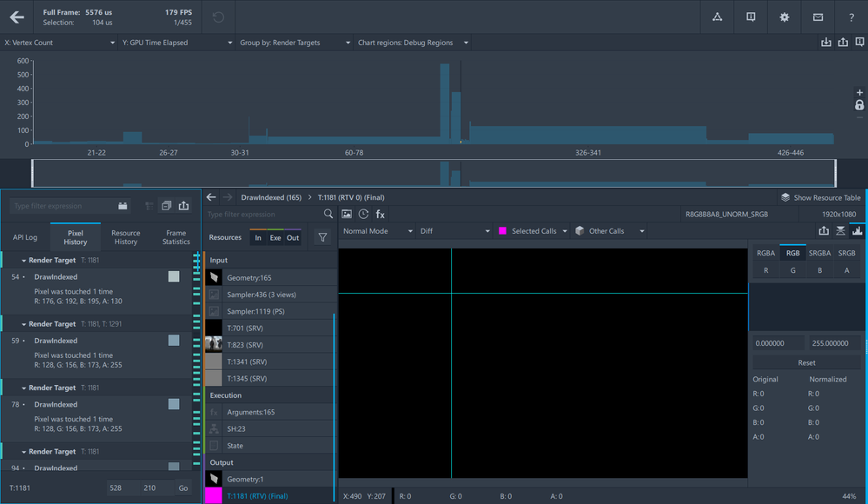The width and height of the screenshot is (868, 504).
Task: Click the export image icon above channel tabs
Action: pyautogui.click(x=824, y=231)
